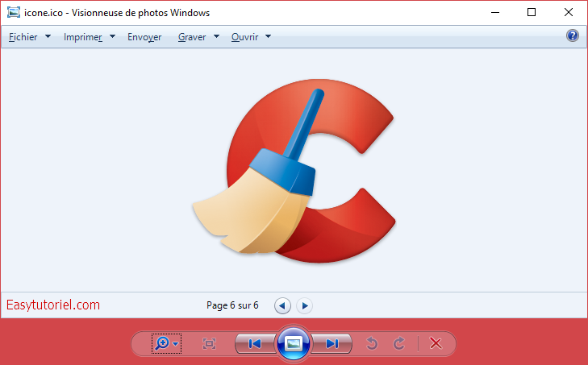Rotate the image counterclockwise
588x365 pixels.
(x=372, y=343)
